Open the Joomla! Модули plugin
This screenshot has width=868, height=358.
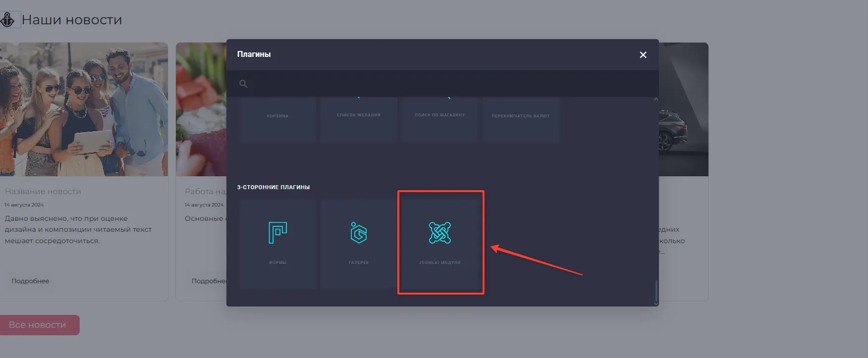coord(440,234)
